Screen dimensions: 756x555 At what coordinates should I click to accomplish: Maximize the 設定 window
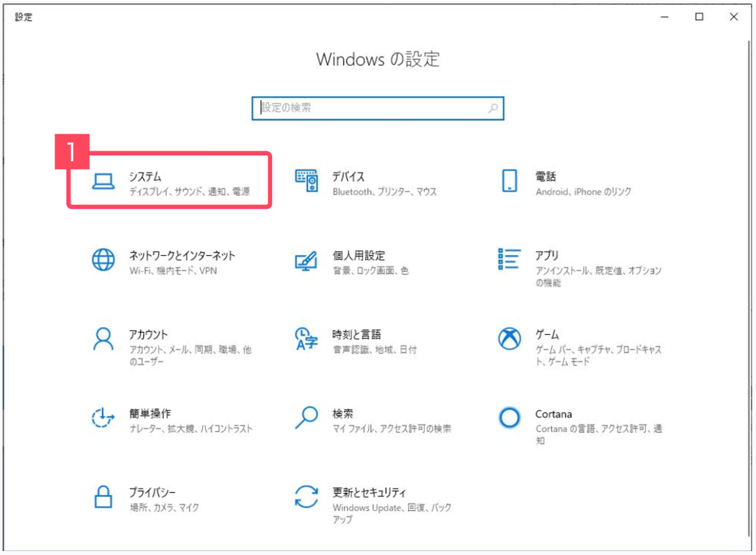click(x=699, y=17)
